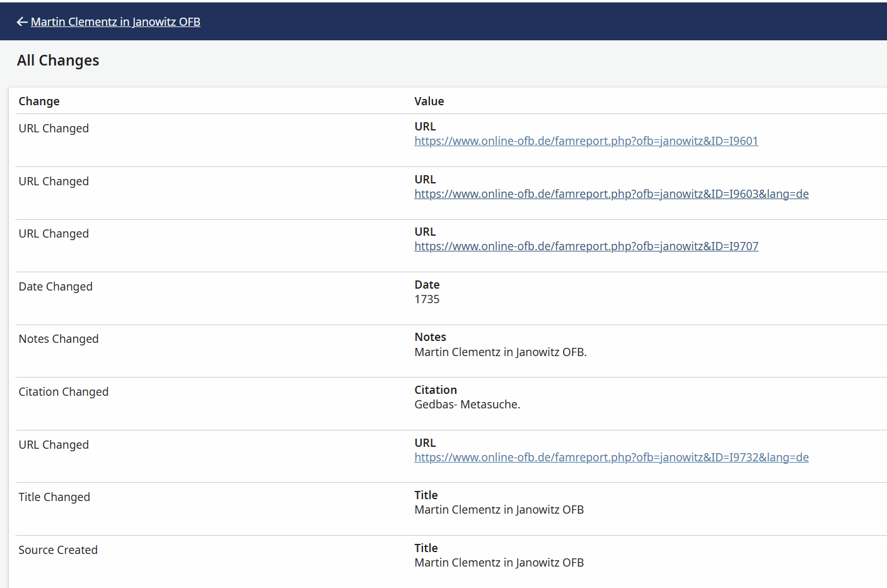Click title value in the Source Created row

(499, 563)
